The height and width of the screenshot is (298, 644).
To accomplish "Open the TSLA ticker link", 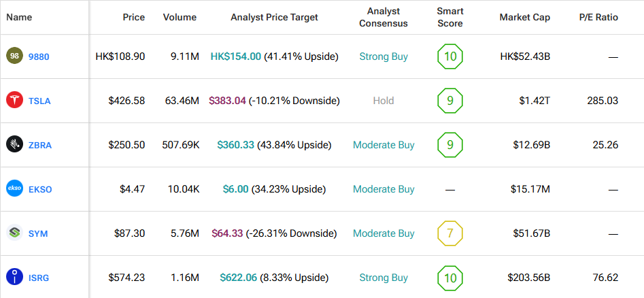I will point(39,101).
